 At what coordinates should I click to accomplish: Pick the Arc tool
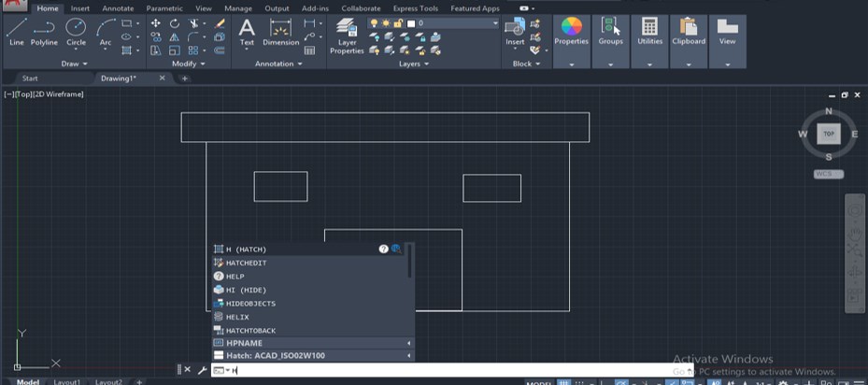click(x=106, y=32)
